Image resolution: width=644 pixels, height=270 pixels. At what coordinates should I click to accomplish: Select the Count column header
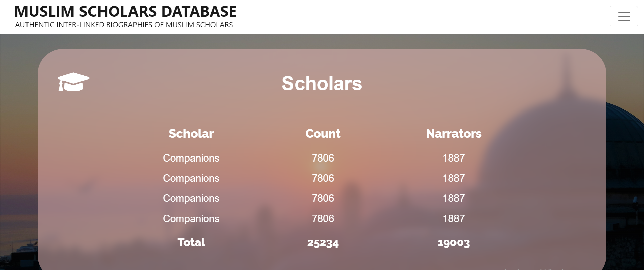click(x=323, y=134)
